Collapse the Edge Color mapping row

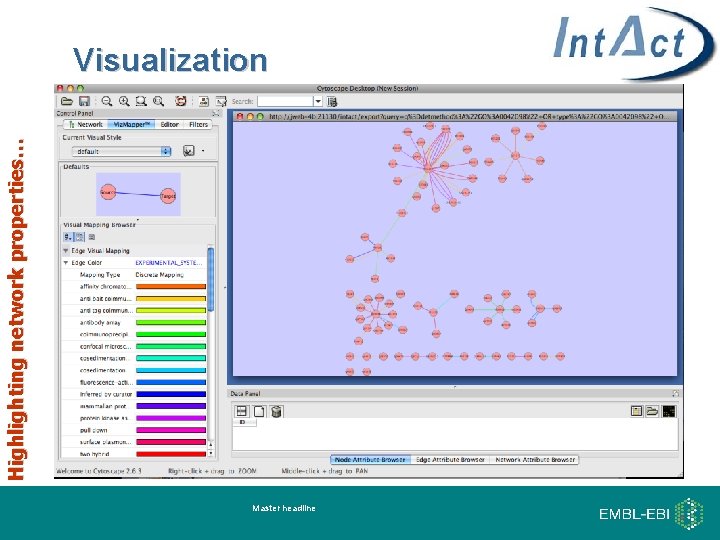(x=66, y=263)
